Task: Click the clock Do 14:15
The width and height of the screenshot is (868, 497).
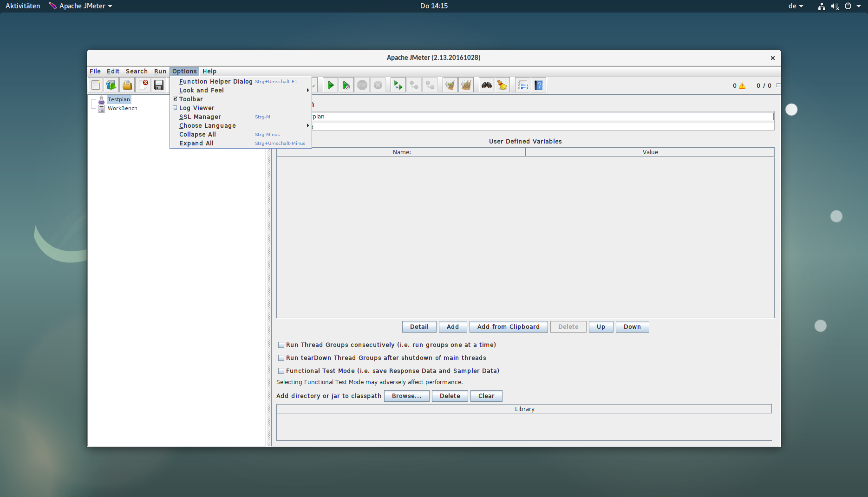Action: (434, 6)
